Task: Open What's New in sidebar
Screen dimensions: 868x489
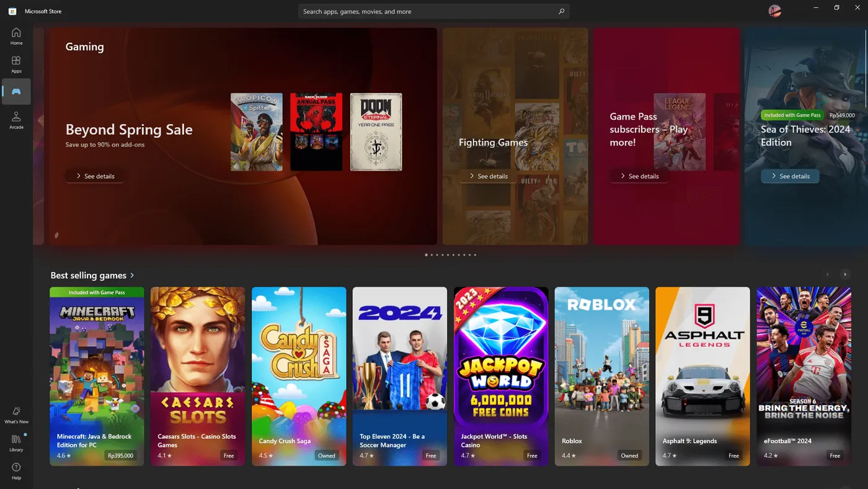Action: [x=16, y=415]
